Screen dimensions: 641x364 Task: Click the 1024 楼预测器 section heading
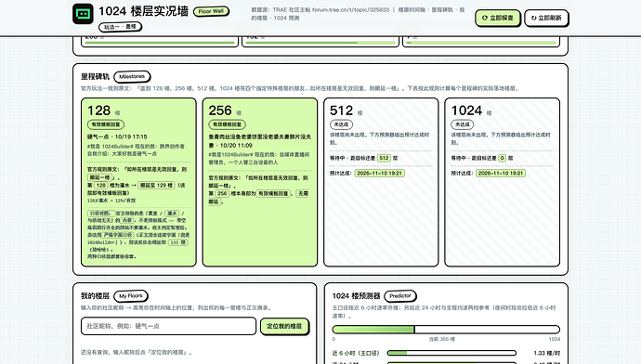356,296
